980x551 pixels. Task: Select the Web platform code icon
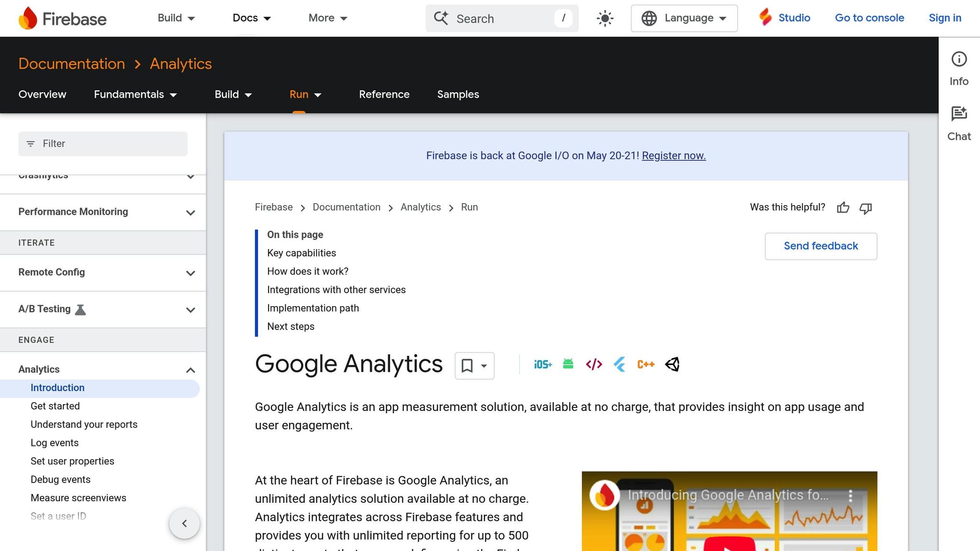(594, 364)
